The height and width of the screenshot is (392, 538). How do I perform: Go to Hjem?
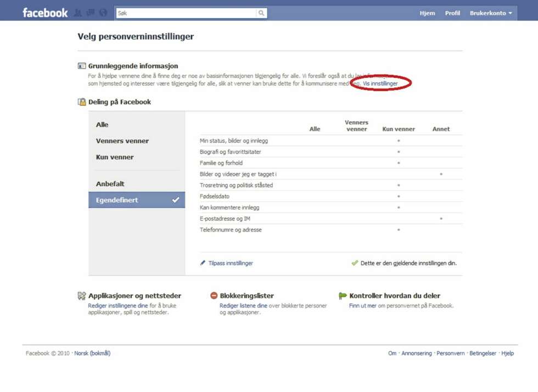coord(427,13)
